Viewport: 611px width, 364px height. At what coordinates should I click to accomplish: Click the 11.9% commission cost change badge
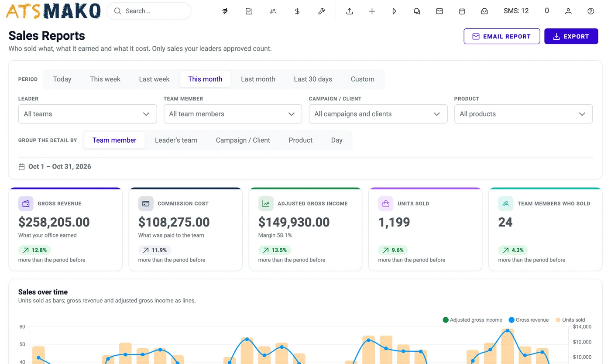[154, 250]
